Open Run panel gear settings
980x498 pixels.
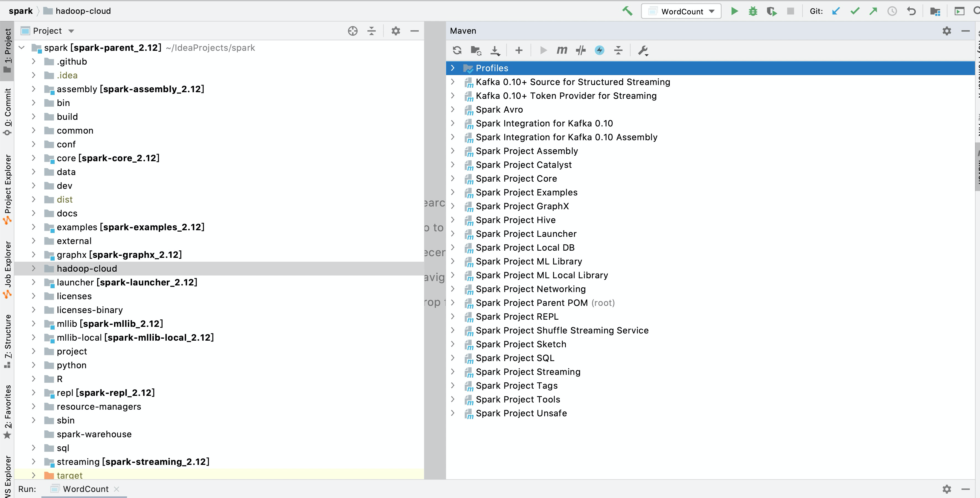click(x=947, y=489)
